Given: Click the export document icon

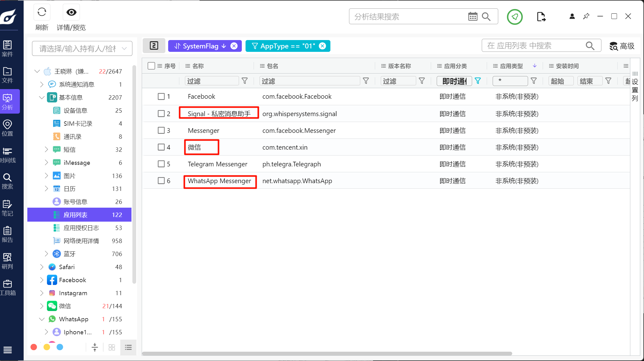Looking at the screenshot, I should (x=541, y=17).
